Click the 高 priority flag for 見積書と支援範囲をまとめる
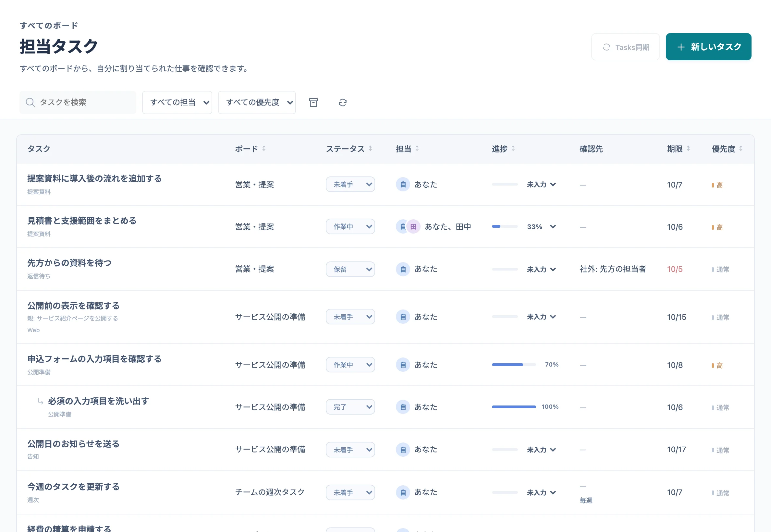 point(717,227)
